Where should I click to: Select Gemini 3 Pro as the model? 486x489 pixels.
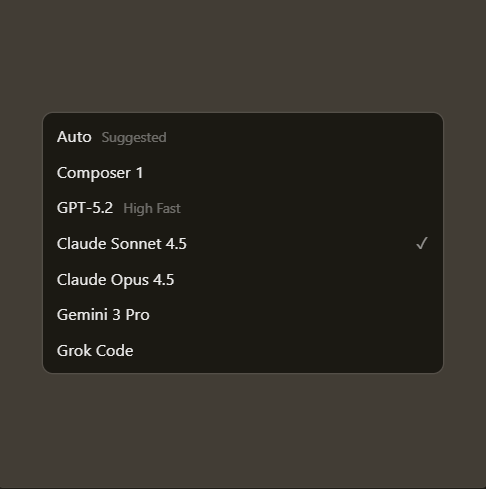(243, 315)
